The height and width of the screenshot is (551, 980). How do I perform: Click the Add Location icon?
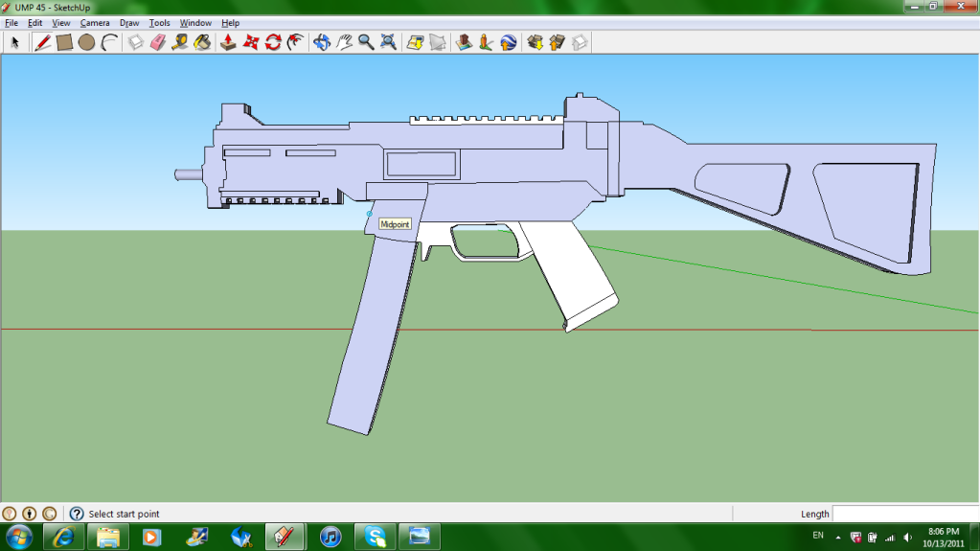[415, 42]
